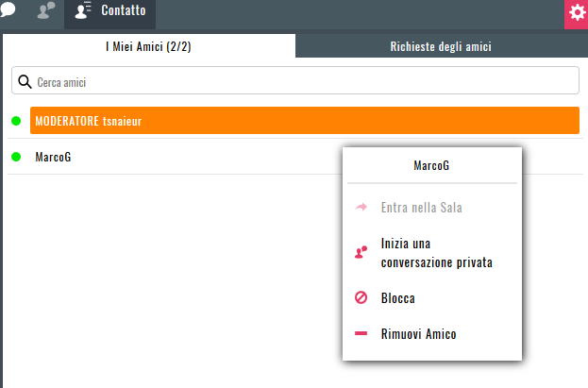Open Richieste degli amici tab
This screenshot has height=388, width=588.
442,46
